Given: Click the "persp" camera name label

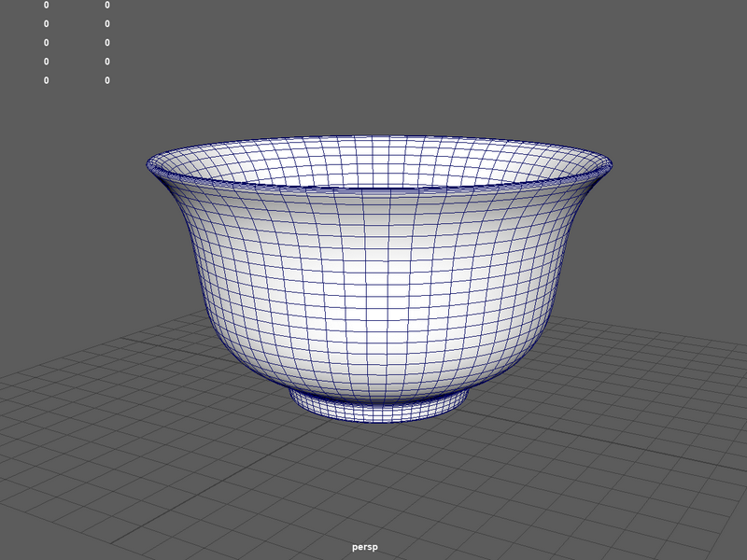Looking at the screenshot, I should 365,547.
